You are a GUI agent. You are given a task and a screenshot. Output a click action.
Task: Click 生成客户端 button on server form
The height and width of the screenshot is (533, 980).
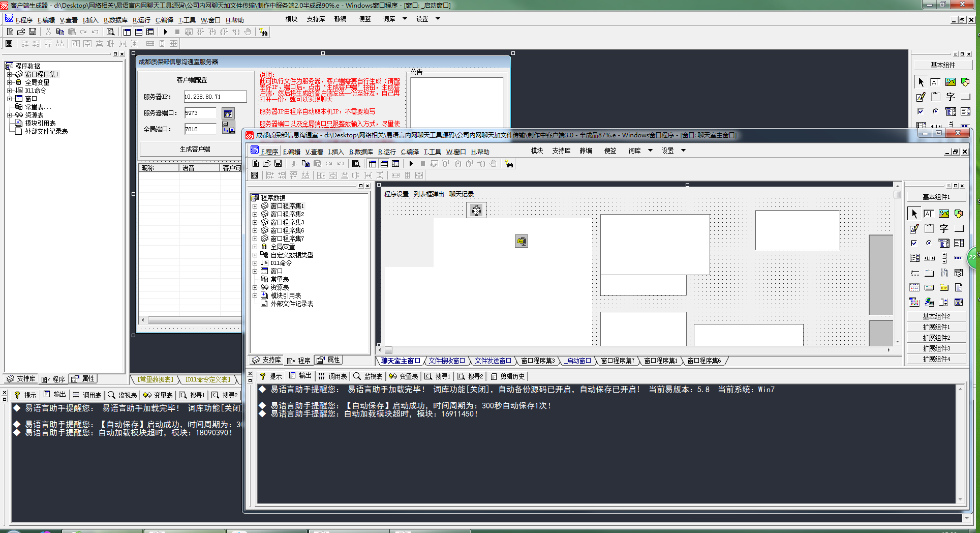[x=195, y=149]
